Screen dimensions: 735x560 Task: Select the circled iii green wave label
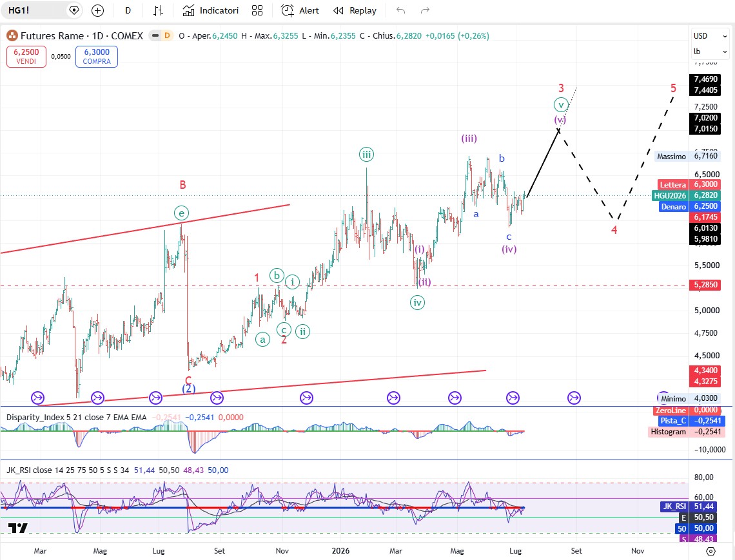[366, 154]
